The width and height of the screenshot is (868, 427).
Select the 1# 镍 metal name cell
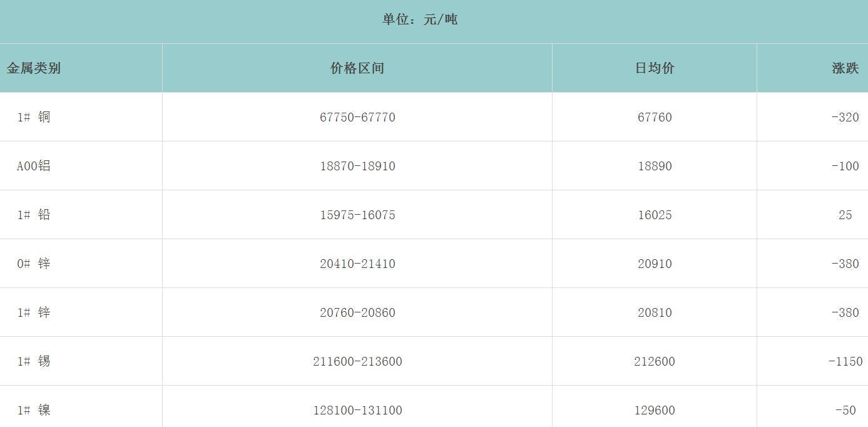point(34,410)
